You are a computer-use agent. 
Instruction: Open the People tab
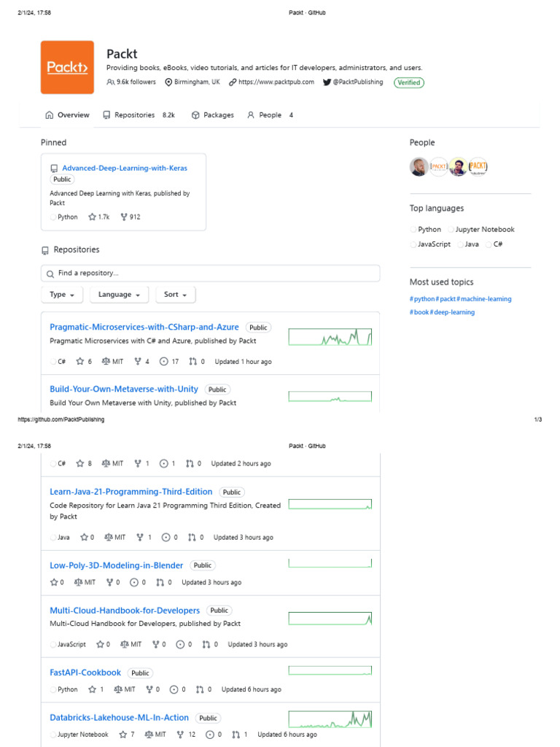pyautogui.click(x=264, y=115)
